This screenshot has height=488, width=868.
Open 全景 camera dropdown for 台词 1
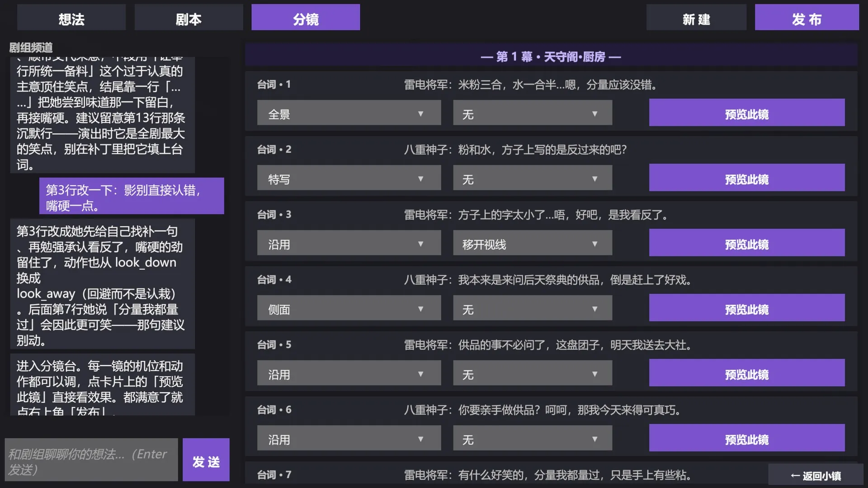[349, 113]
